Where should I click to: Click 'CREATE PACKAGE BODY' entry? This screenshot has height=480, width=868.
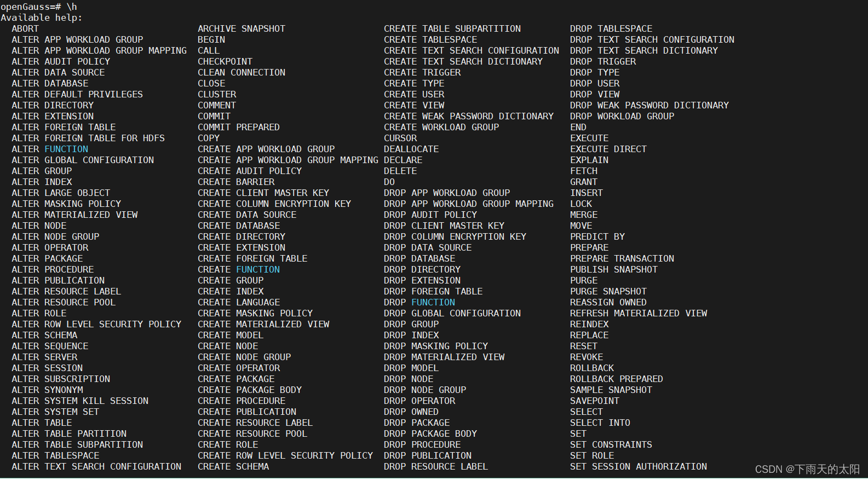tap(250, 390)
